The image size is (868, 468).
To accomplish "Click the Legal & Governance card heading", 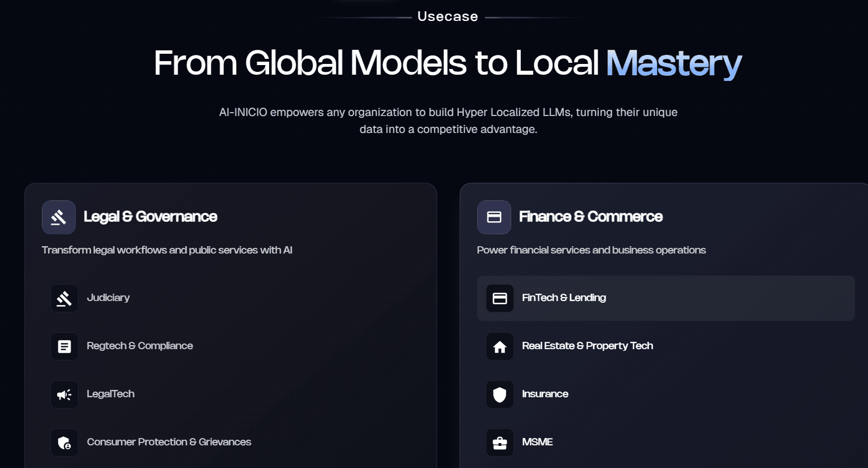I will (150, 217).
